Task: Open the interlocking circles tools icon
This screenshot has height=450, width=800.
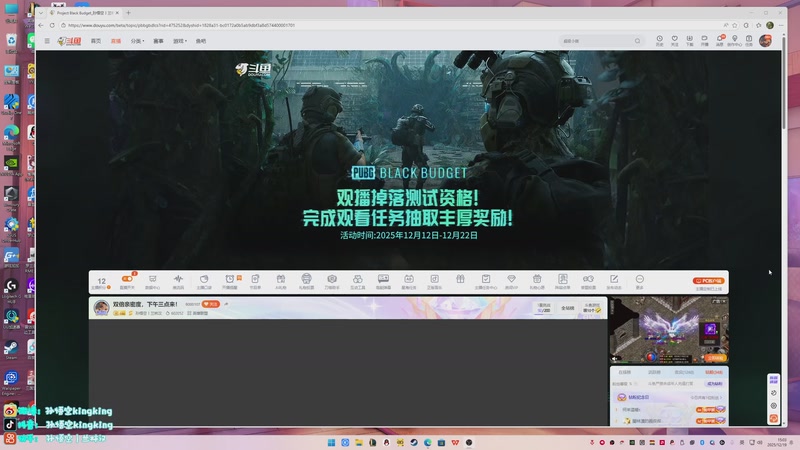Action: pos(358,281)
